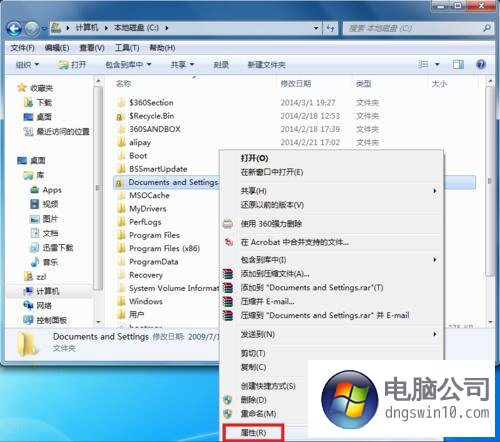Image resolution: width=500 pixels, height=442 pixels.
Task: Click the magnifier icon in search box
Action: point(487,28)
